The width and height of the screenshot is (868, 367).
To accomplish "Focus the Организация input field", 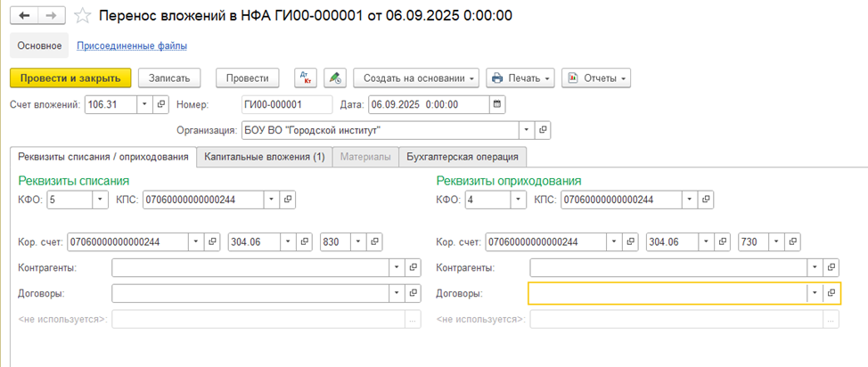I will point(381,130).
